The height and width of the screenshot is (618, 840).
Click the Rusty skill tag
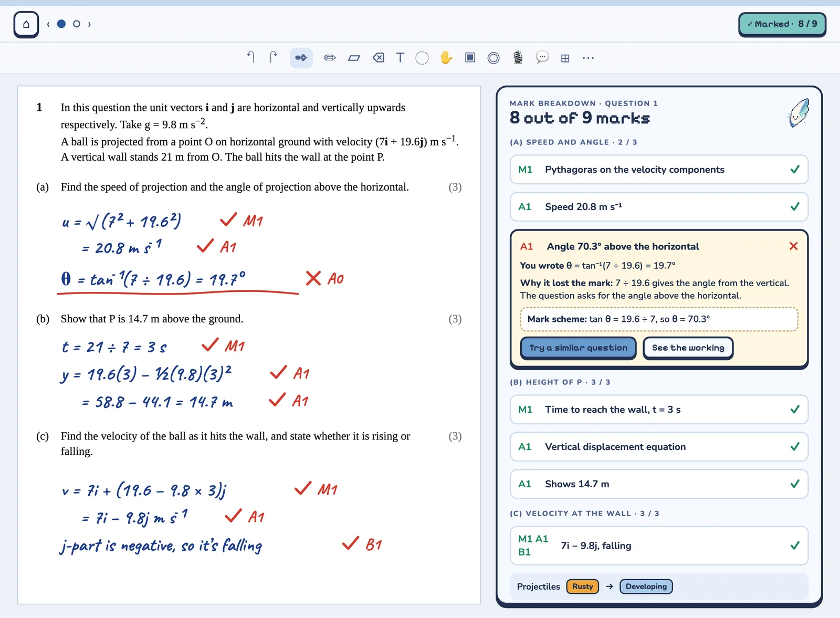click(x=583, y=586)
